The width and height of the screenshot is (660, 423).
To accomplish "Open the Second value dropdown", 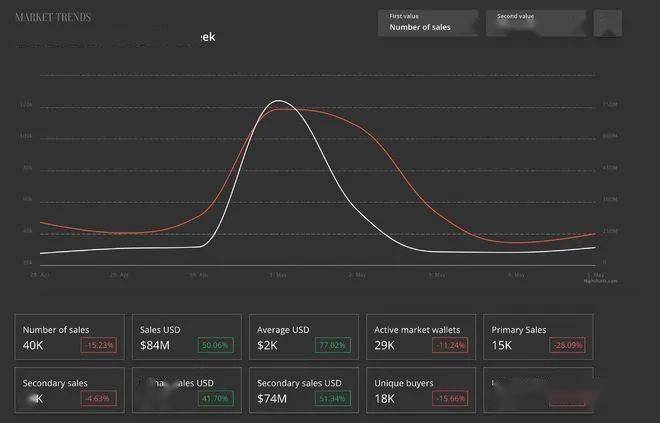I will pos(536,23).
